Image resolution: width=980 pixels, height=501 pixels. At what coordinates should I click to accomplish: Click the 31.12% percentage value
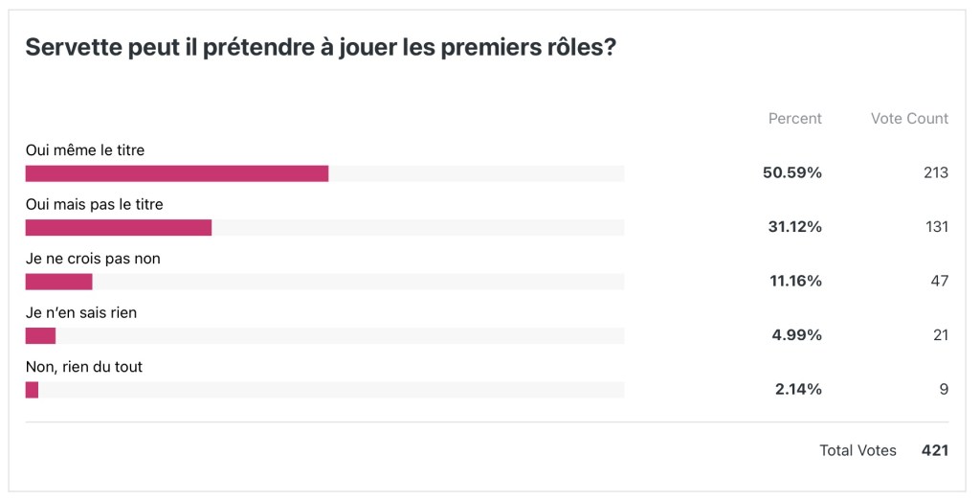(x=792, y=227)
